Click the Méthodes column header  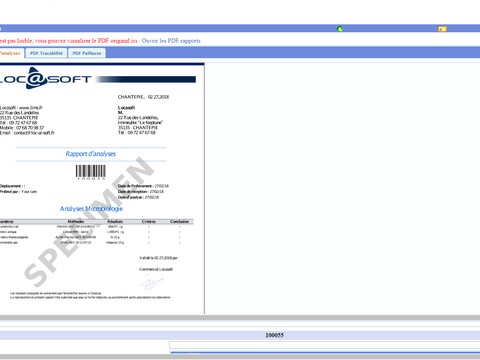click(x=76, y=222)
